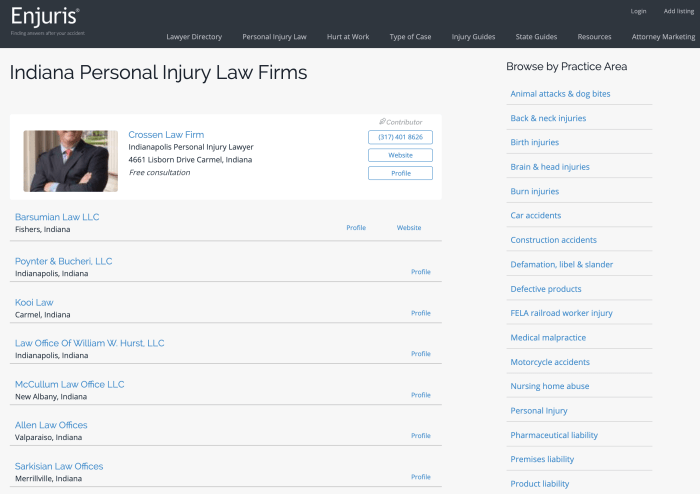Open the State Guides menu
700x494 pixels.
click(536, 37)
